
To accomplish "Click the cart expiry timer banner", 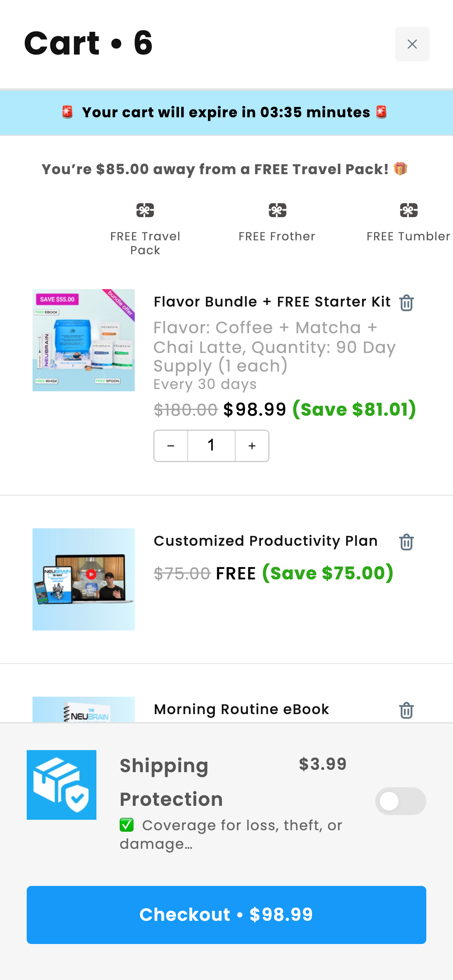I will click(226, 113).
